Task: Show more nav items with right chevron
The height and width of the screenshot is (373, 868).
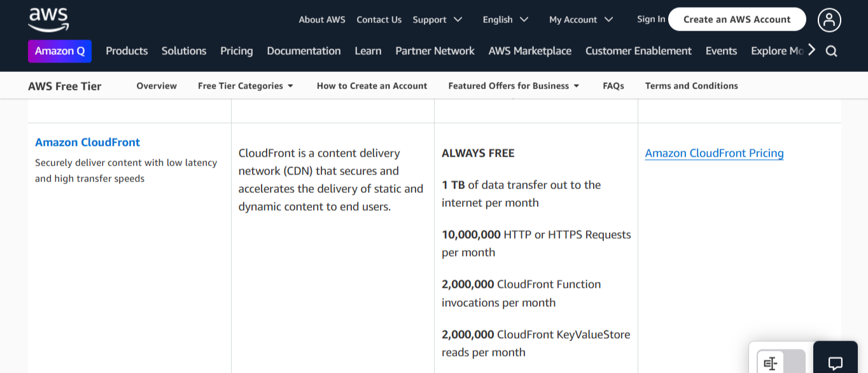Action: coord(811,50)
